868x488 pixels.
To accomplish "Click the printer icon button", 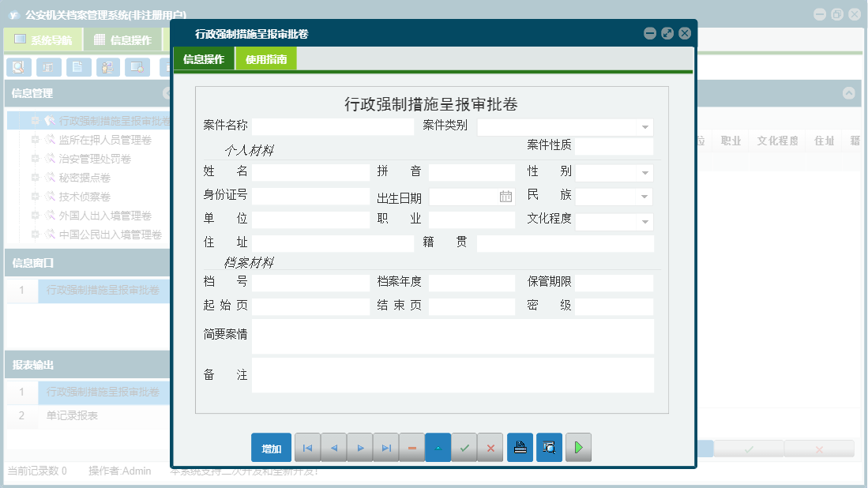I will (x=520, y=448).
